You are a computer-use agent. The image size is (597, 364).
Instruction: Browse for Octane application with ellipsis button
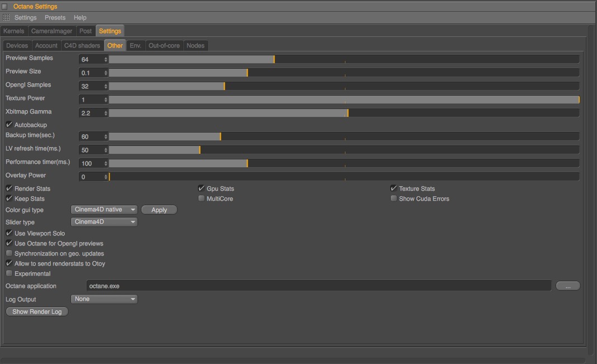[x=568, y=286]
